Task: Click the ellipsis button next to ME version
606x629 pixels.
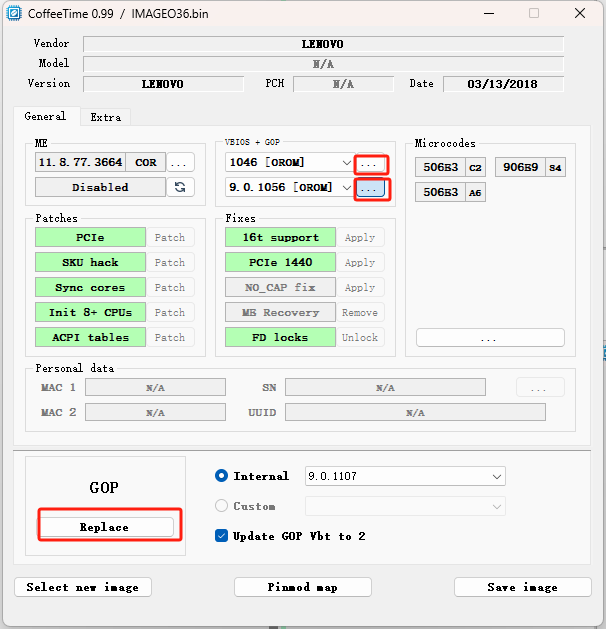Action: (x=180, y=162)
